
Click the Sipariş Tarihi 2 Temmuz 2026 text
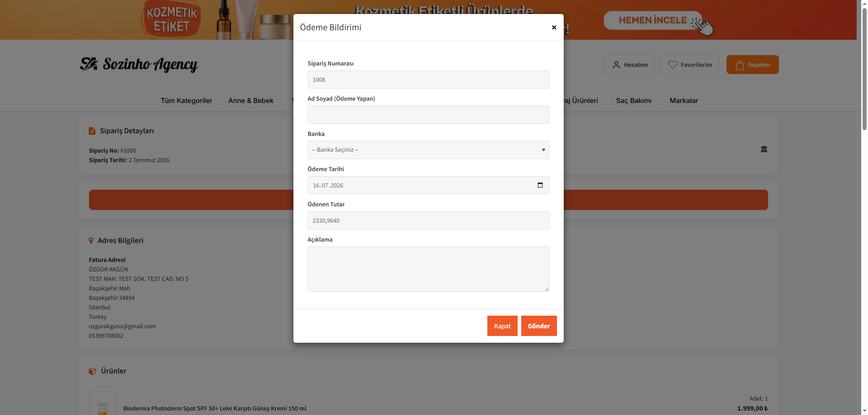[x=129, y=160]
